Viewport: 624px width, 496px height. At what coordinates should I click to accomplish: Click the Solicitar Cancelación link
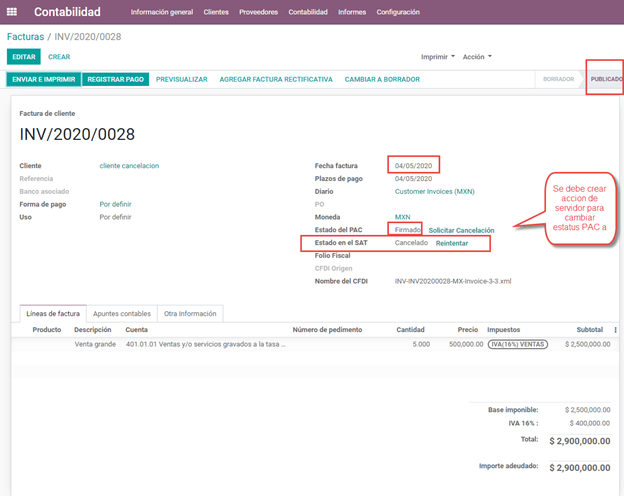461,230
